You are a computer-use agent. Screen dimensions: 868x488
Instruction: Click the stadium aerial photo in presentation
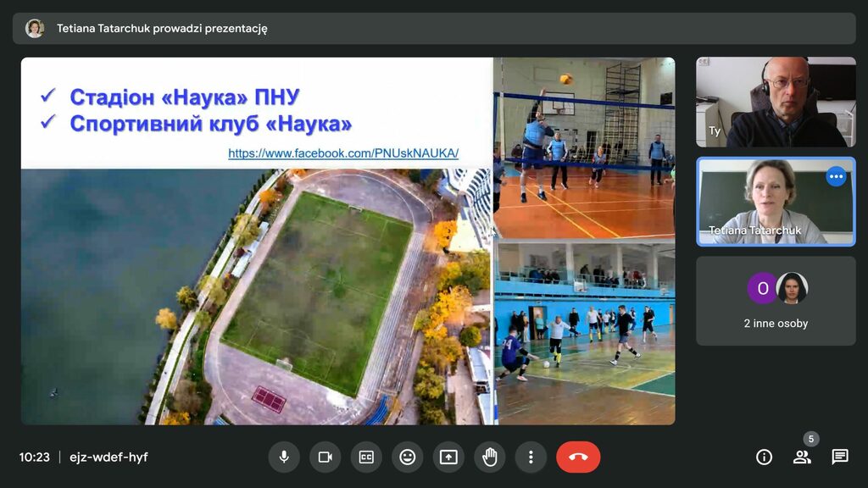[x=256, y=297]
